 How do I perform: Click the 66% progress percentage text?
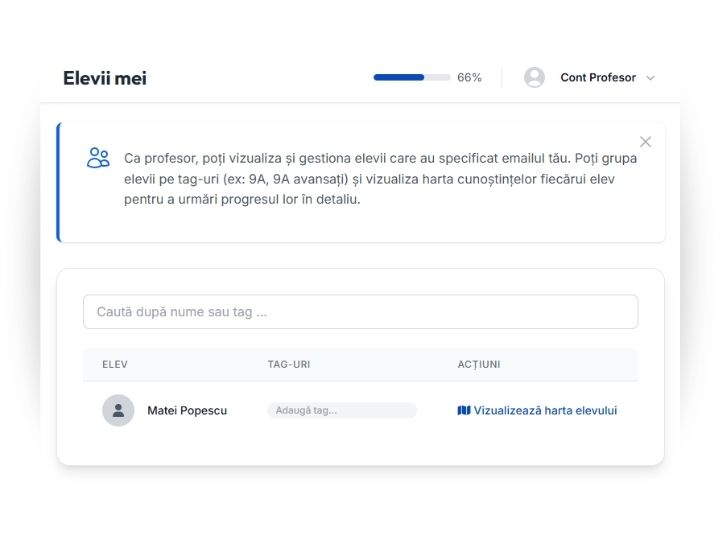point(469,78)
